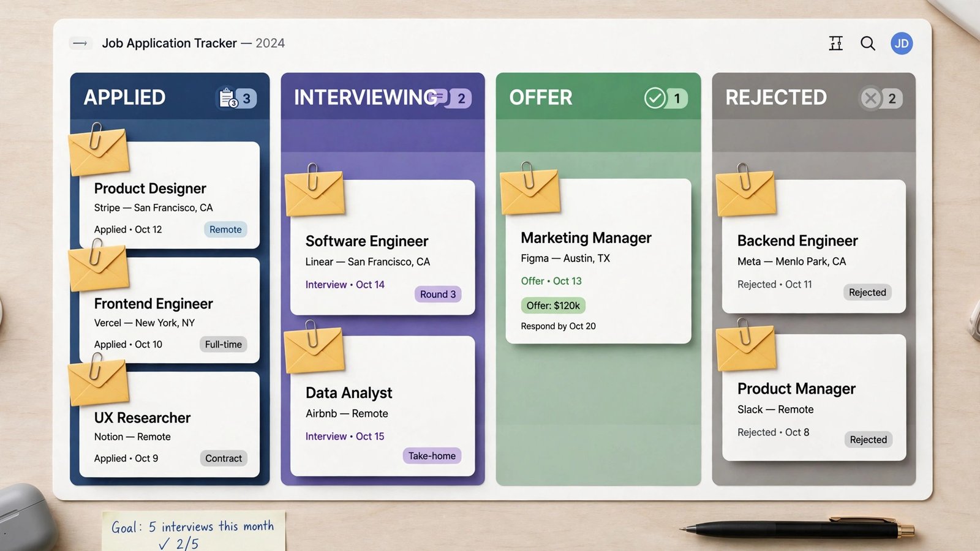Click the clipboard count badge in Applied column
The height and width of the screenshot is (551, 980).
click(238, 98)
